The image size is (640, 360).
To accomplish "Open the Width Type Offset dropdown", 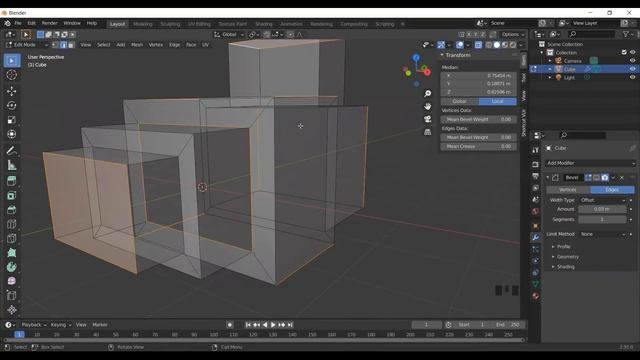I will 602,200.
